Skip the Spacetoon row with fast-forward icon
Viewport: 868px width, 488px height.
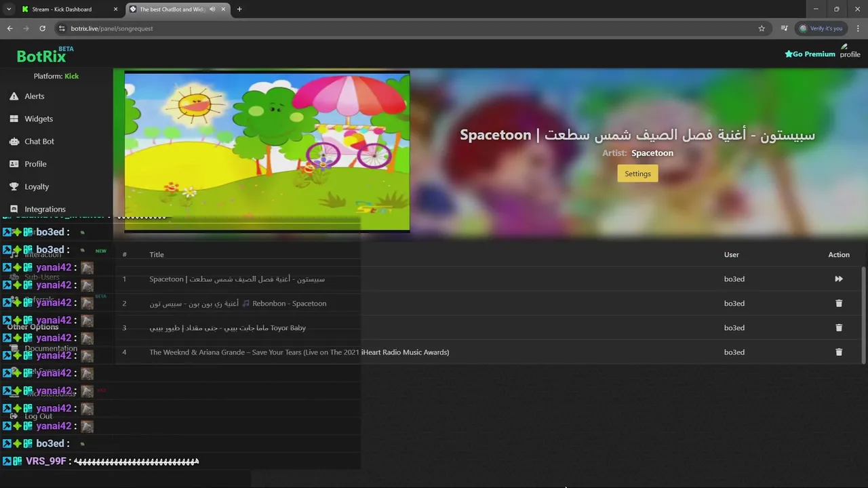(x=839, y=279)
